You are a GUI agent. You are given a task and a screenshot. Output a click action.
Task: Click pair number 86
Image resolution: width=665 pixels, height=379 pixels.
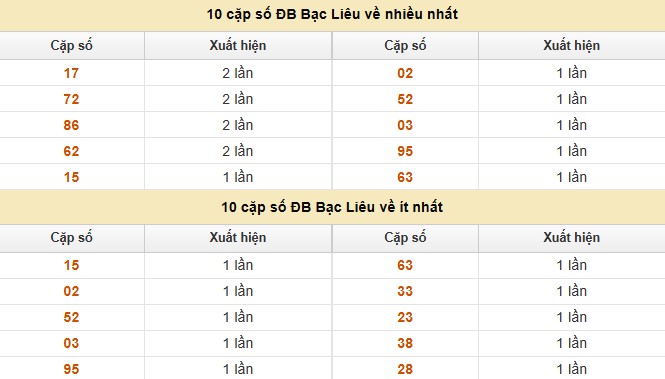(71, 125)
